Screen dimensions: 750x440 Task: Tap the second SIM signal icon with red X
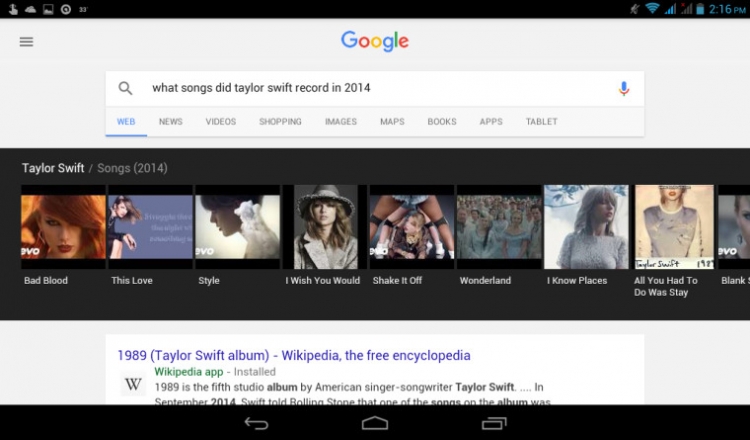[686, 9]
